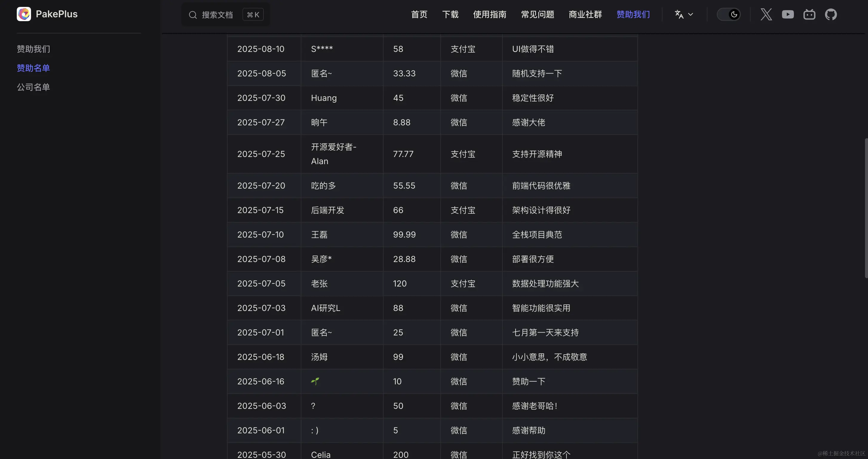The height and width of the screenshot is (459, 868).
Task: Open the YouTube channel icon
Action: (787, 15)
